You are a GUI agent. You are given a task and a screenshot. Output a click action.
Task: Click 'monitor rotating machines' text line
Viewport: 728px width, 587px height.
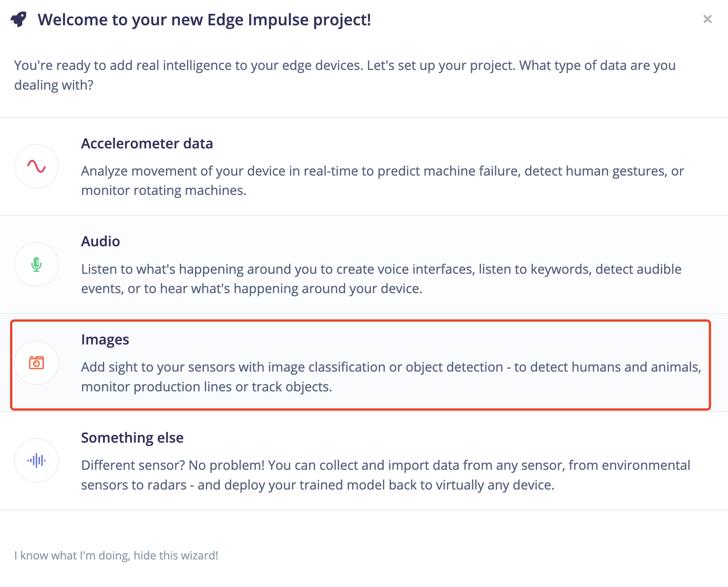(164, 190)
